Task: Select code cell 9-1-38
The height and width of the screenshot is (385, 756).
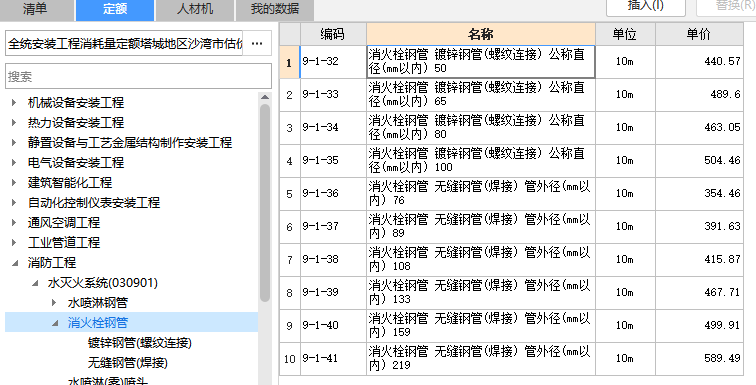Action: click(x=333, y=260)
